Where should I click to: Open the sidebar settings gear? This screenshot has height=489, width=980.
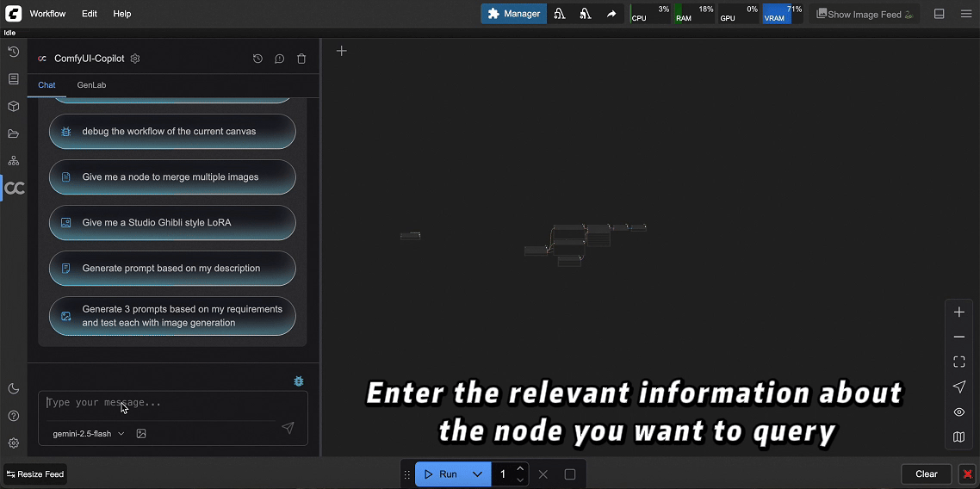13,443
